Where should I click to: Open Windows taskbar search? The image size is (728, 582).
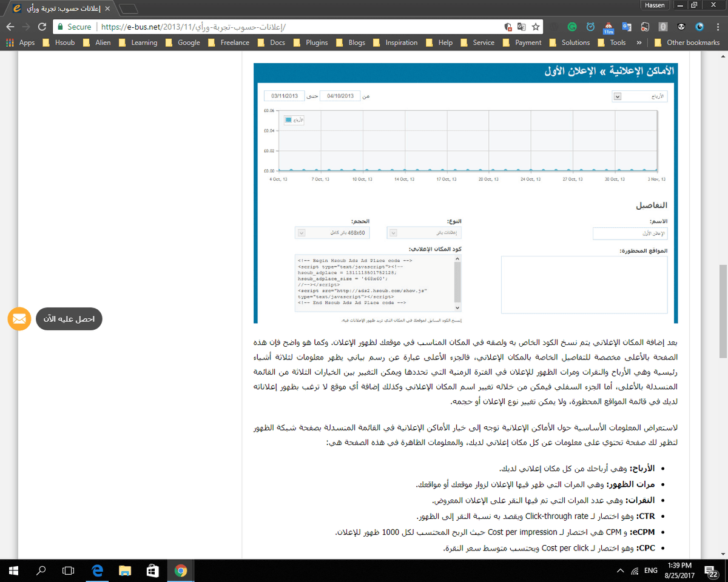click(x=41, y=570)
